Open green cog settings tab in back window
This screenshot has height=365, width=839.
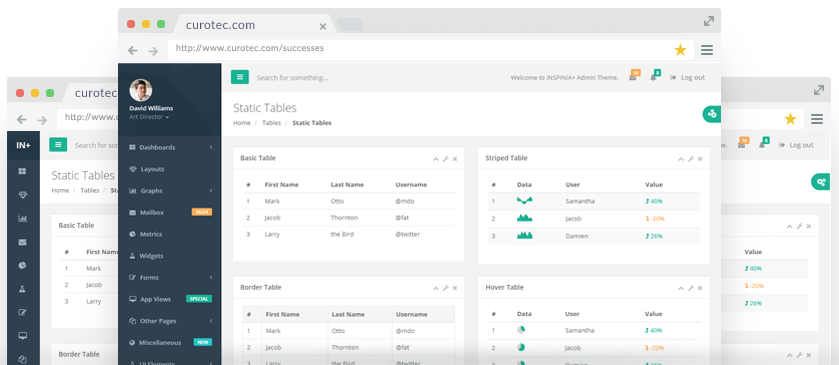pyautogui.click(x=821, y=182)
